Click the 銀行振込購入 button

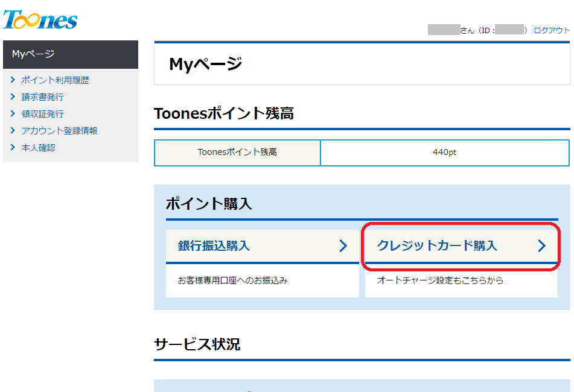click(263, 246)
